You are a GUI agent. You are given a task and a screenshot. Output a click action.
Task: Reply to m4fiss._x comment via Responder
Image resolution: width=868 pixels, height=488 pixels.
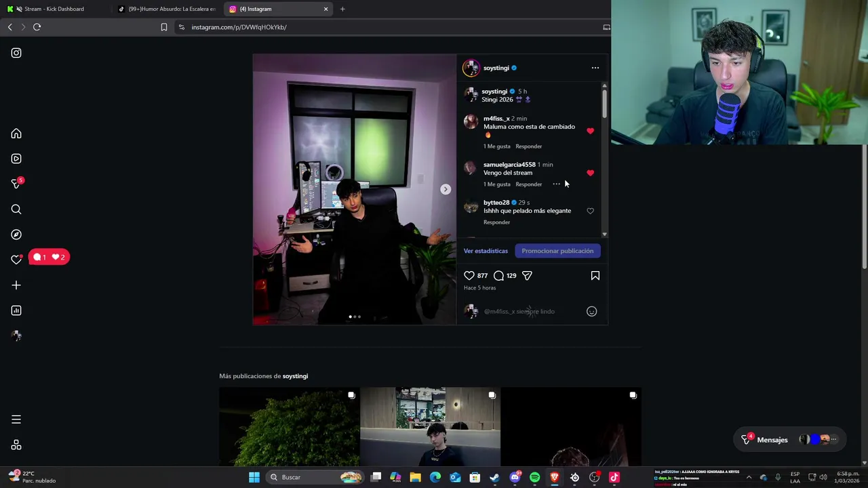point(528,146)
